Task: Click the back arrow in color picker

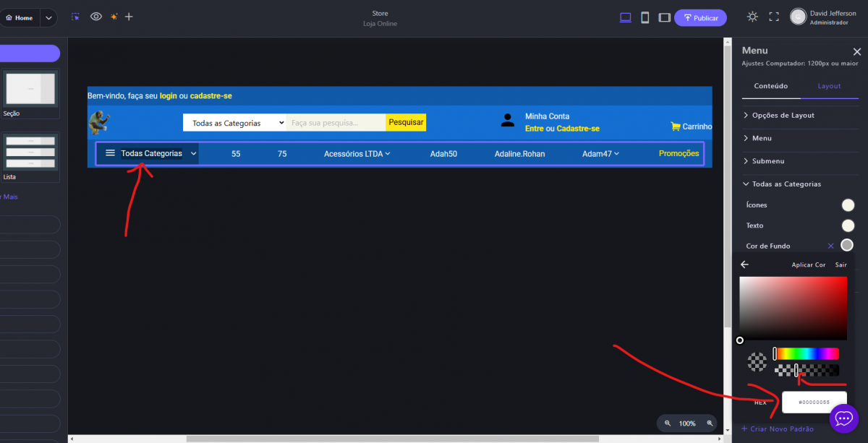Action: click(x=744, y=264)
